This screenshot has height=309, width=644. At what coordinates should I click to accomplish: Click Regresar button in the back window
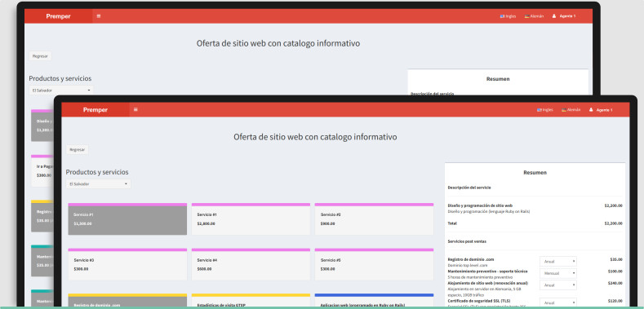pyautogui.click(x=40, y=55)
